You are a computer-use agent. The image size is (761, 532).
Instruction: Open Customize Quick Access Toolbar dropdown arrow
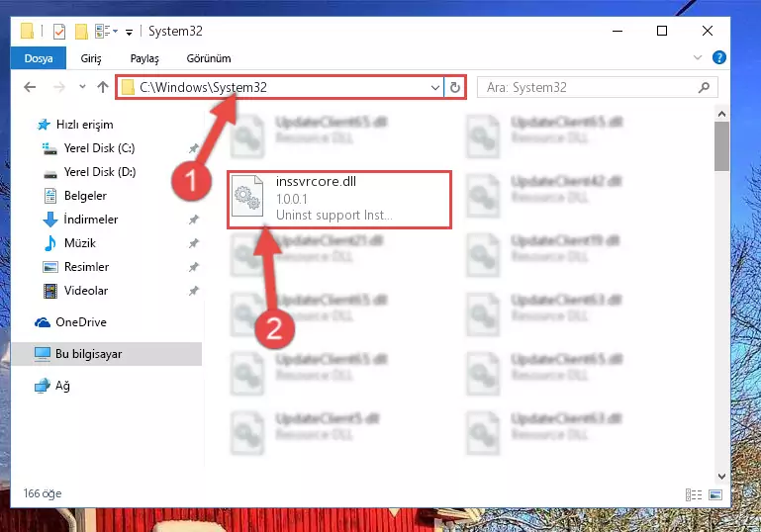129,33
